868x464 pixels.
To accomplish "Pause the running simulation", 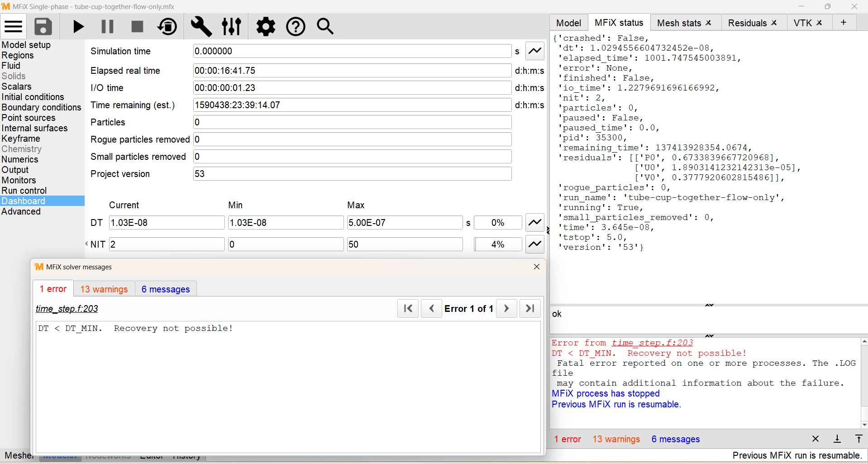I will click(107, 27).
